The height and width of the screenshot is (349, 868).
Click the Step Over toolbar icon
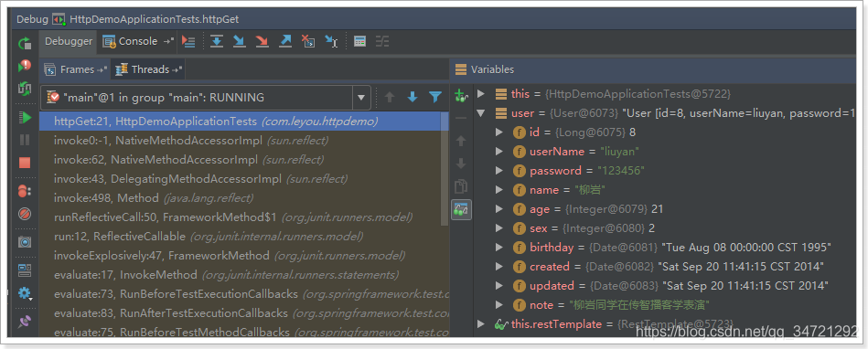point(217,41)
